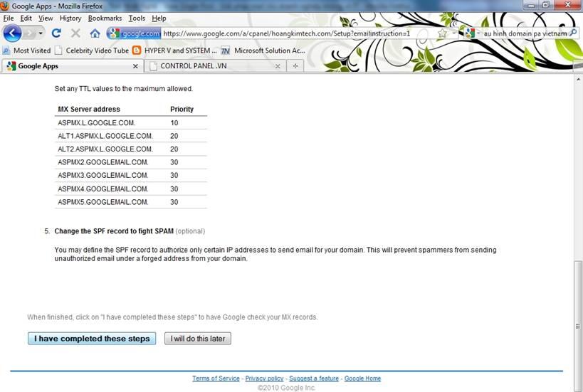Open the Help menu

pos(159,18)
